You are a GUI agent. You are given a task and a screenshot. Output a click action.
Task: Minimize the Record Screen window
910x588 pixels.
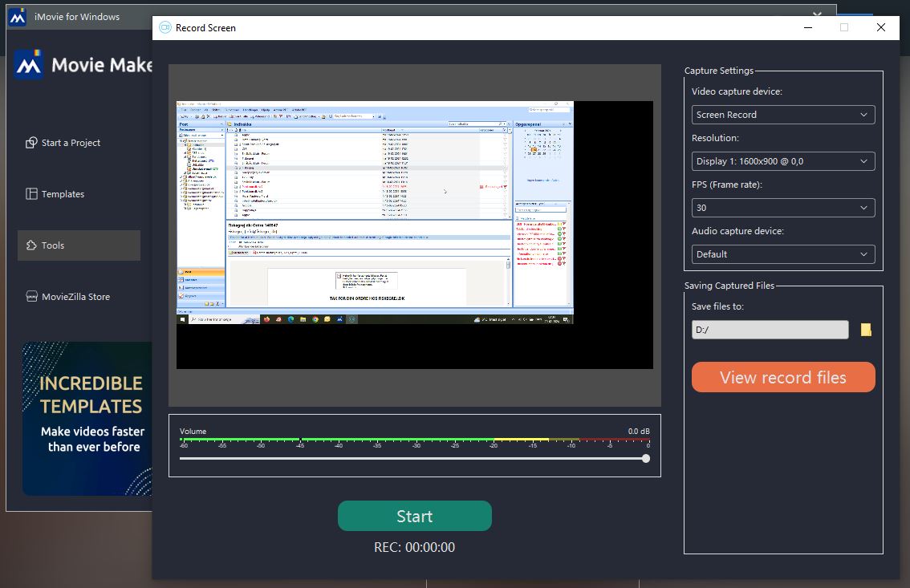click(x=806, y=27)
